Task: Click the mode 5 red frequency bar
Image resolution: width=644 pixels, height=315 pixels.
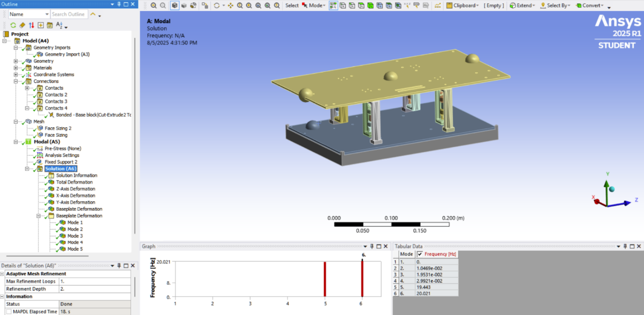Action: [325, 279]
